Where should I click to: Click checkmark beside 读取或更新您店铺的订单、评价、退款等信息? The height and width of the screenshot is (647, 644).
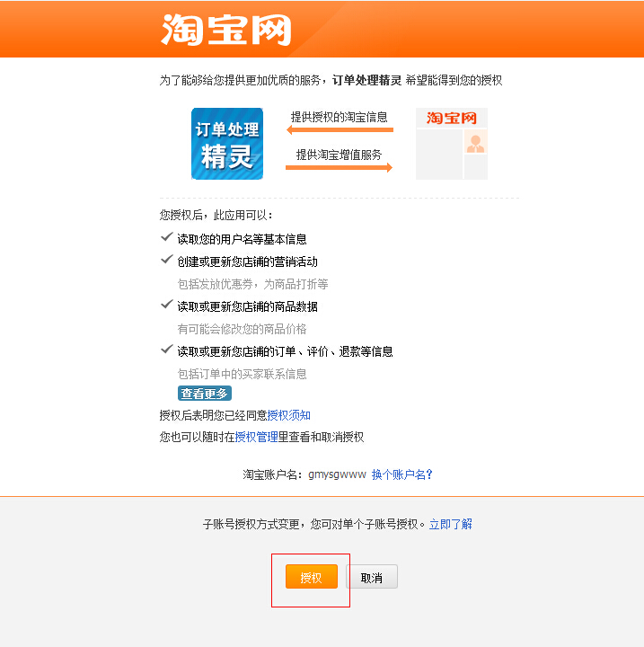click(x=167, y=349)
